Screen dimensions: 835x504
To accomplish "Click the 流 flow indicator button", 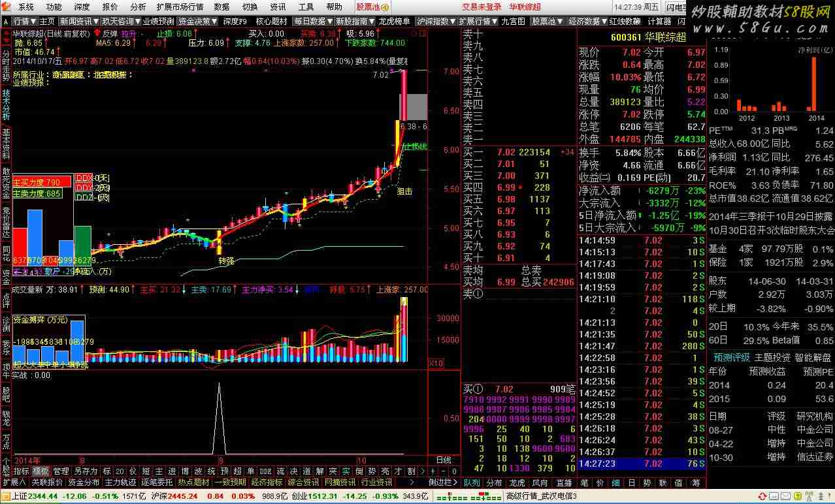I will (282, 471).
